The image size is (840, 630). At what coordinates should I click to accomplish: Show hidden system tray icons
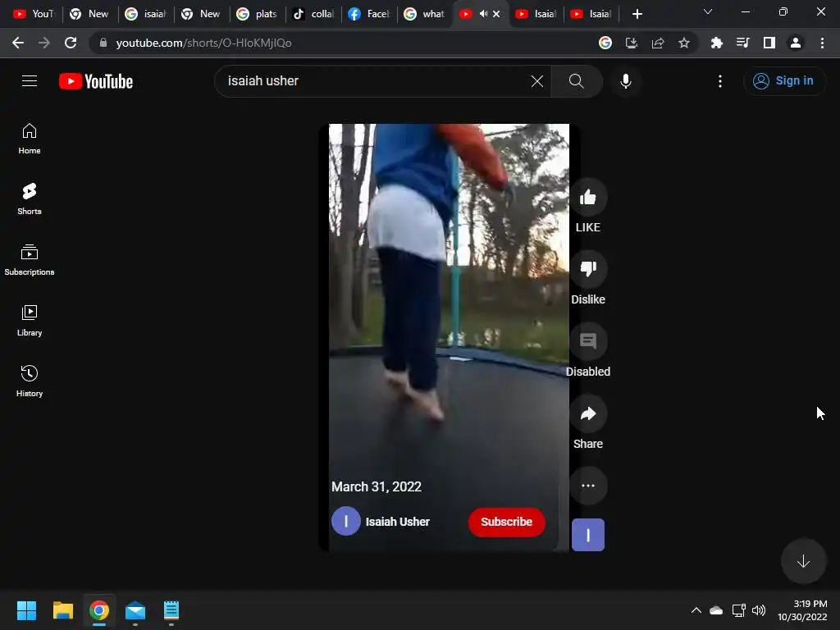pos(696,610)
